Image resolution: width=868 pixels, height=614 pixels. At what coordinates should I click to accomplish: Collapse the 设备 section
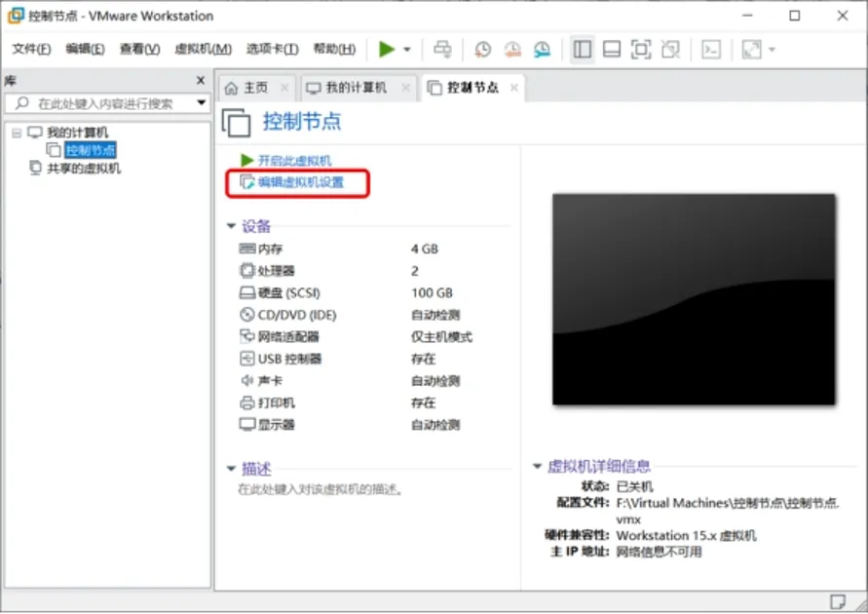232,226
